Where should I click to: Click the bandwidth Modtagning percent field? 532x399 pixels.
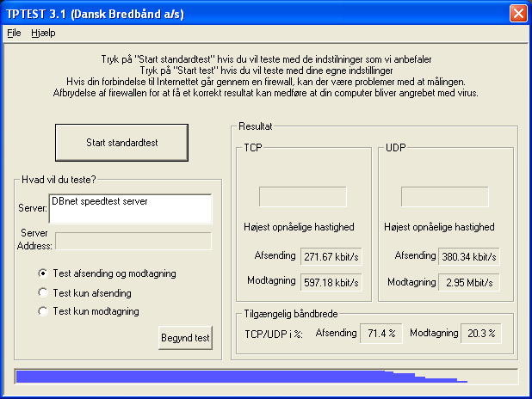click(480, 334)
